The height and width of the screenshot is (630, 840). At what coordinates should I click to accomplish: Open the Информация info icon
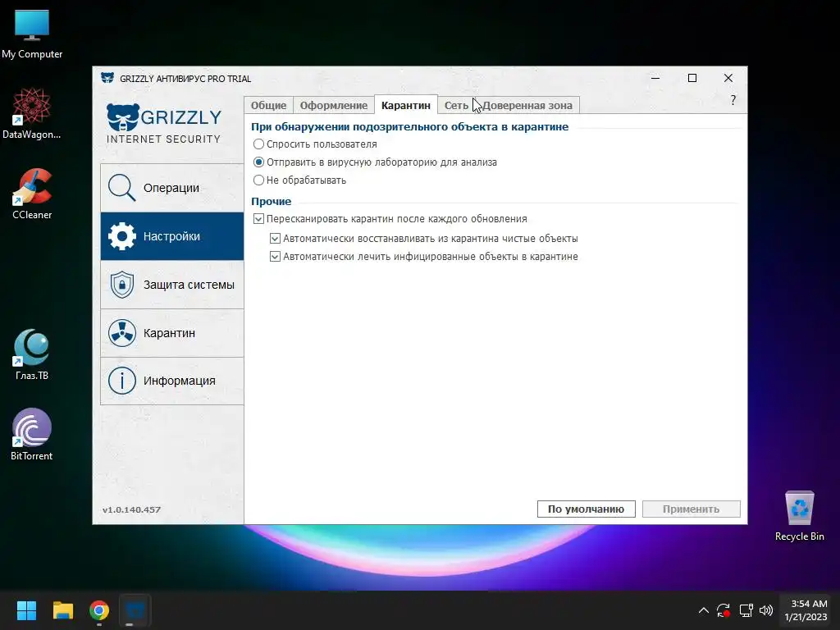121,381
